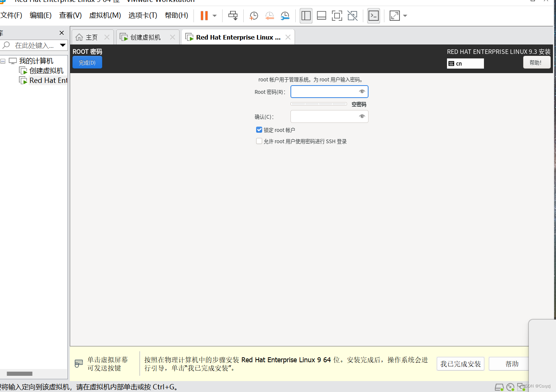Select Red Hat Ent VM in library
Screen dimensions: 556x392
point(48,81)
